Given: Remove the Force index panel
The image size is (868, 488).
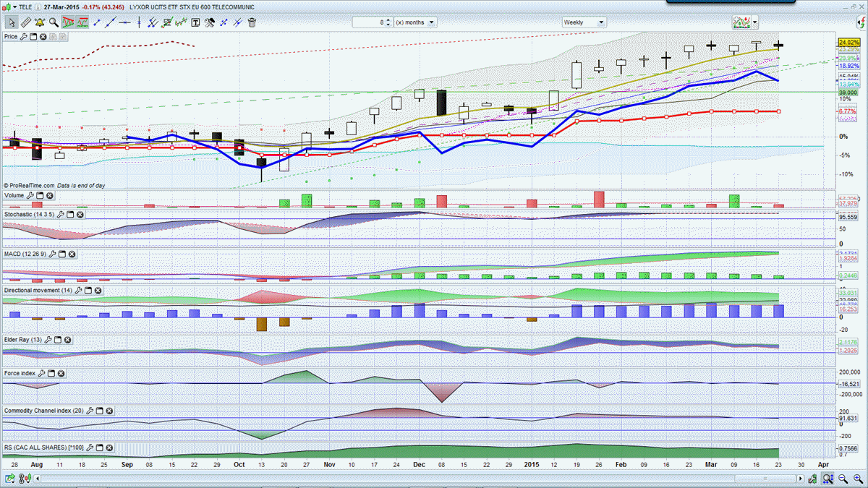Looking at the screenshot, I should click(61, 373).
